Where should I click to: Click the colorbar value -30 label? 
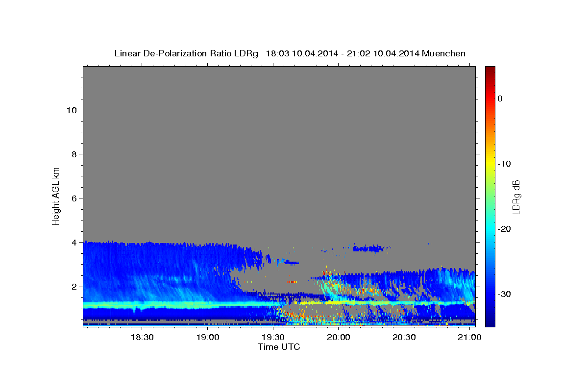tap(505, 294)
